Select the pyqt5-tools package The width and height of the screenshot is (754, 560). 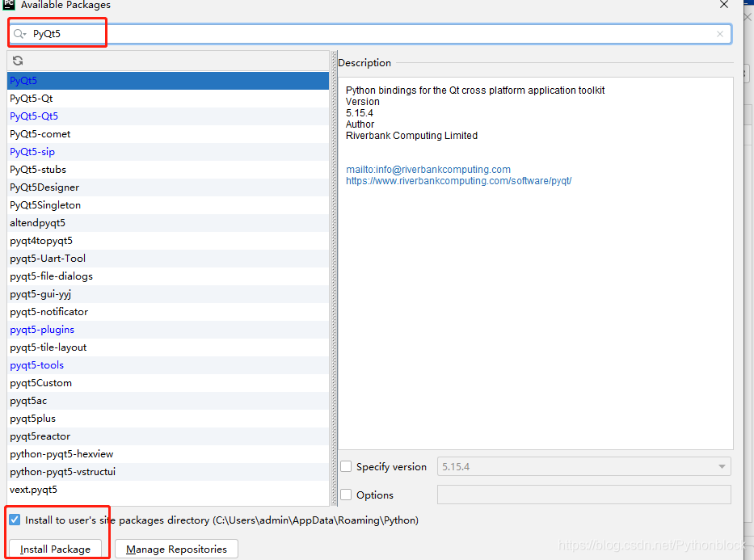tap(168, 364)
